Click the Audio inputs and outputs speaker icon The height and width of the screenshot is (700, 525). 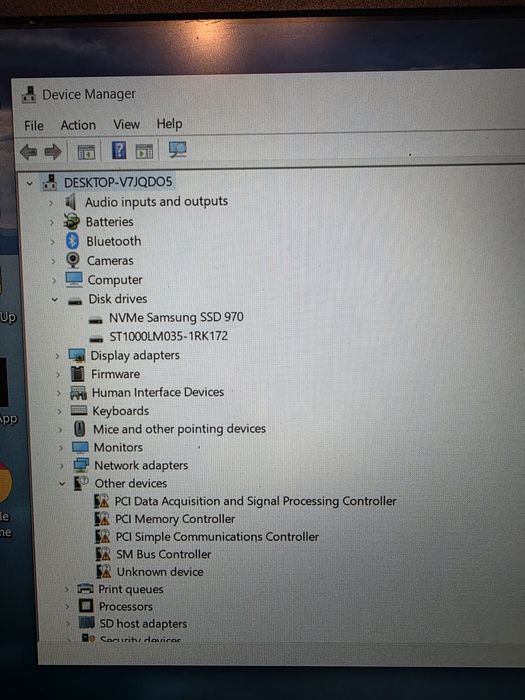pyautogui.click(x=71, y=202)
